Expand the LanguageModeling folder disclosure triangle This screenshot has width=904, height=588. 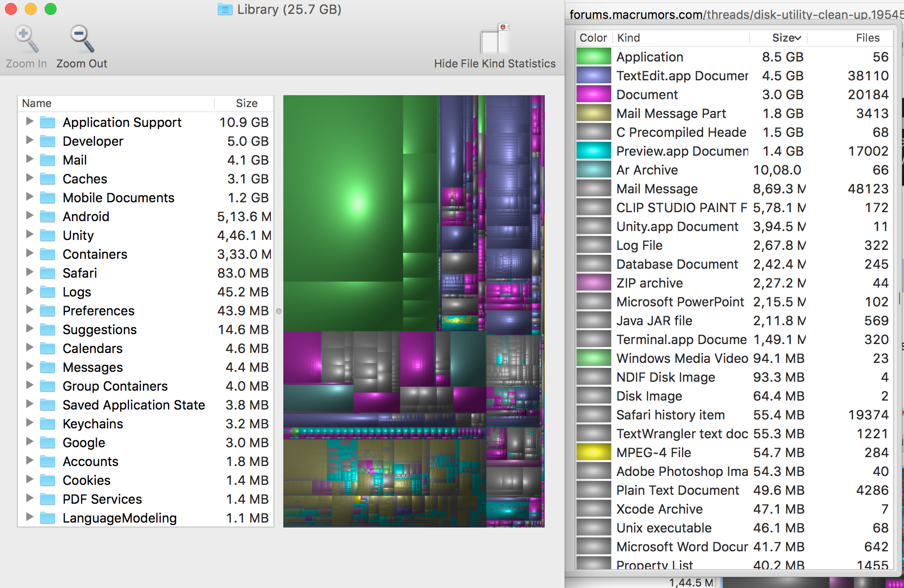pyautogui.click(x=29, y=517)
